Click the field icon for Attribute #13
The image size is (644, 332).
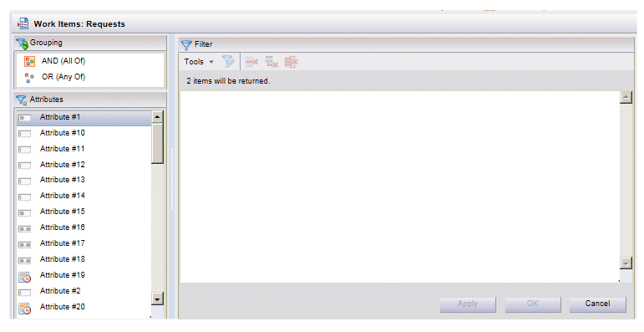coord(25,181)
